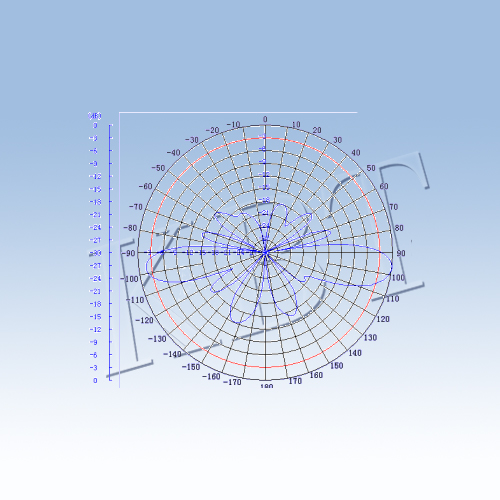This screenshot has height=500, width=500.
Task: Click the -40 degree angle label
Action: coord(173,153)
